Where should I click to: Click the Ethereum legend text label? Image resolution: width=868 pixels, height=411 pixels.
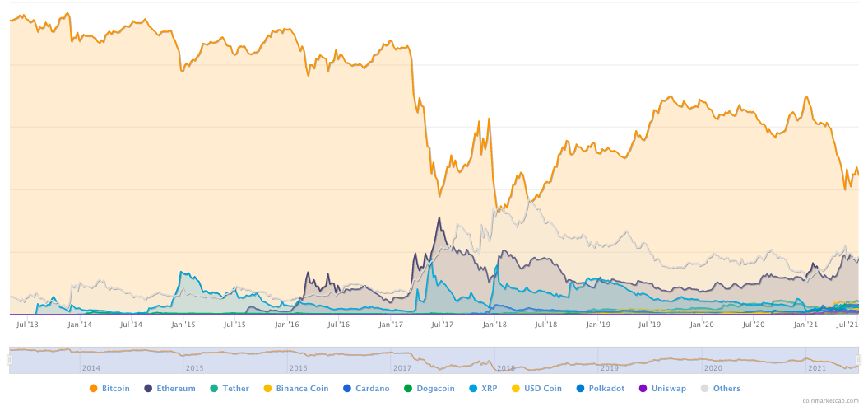(176, 389)
